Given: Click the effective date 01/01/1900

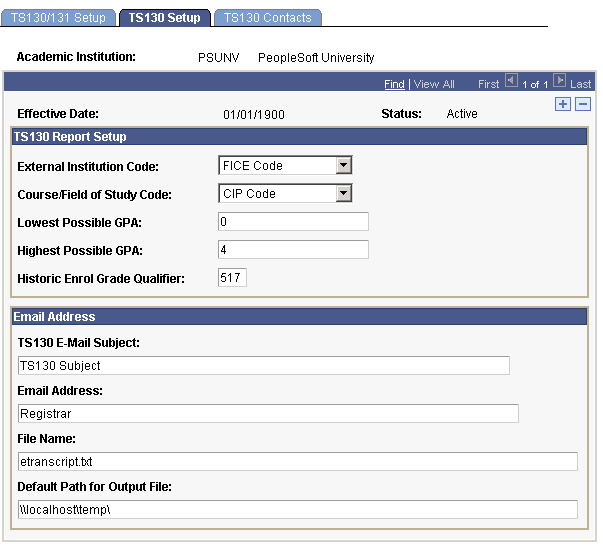Looking at the screenshot, I should pyautogui.click(x=254, y=115).
